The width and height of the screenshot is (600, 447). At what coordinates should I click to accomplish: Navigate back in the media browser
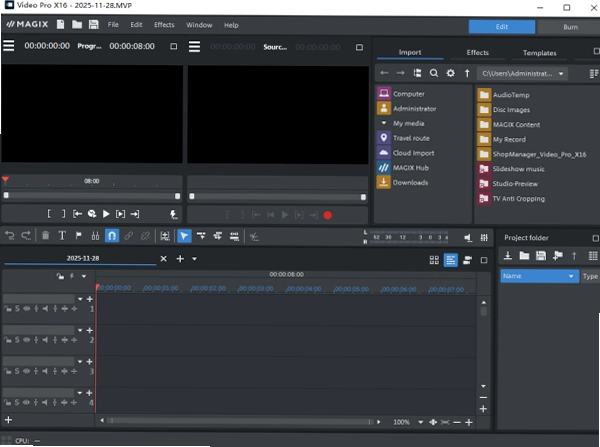384,73
